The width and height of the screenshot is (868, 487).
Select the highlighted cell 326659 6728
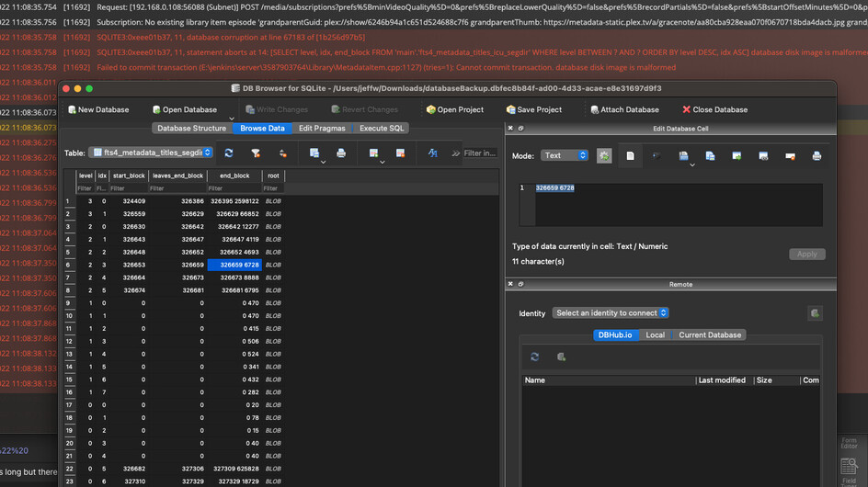(234, 265)
